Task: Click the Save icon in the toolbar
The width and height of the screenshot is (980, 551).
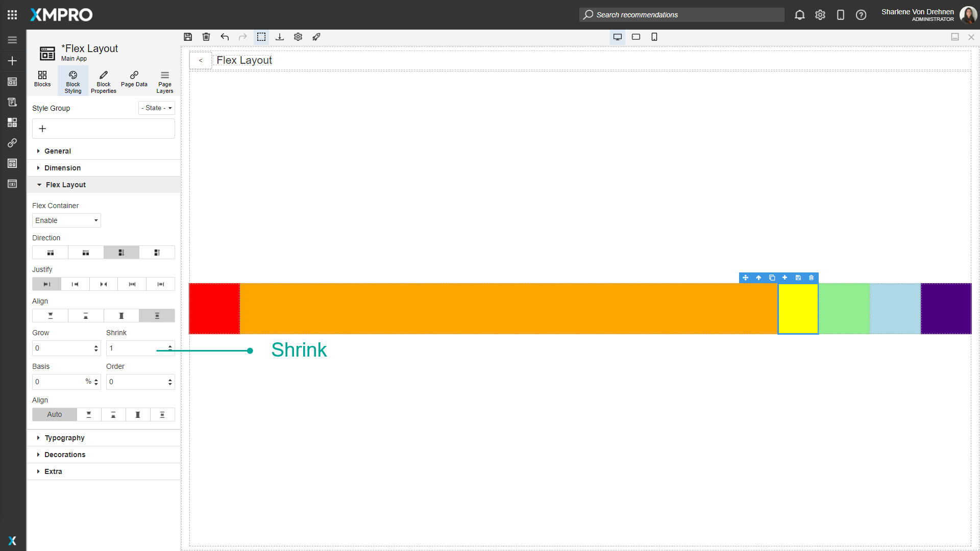Action: coord(188,37)
